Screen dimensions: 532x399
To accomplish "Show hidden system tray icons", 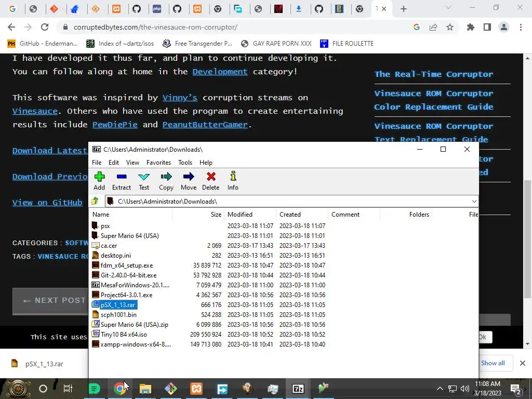I will pyautogui.click(x=440, y=389).
